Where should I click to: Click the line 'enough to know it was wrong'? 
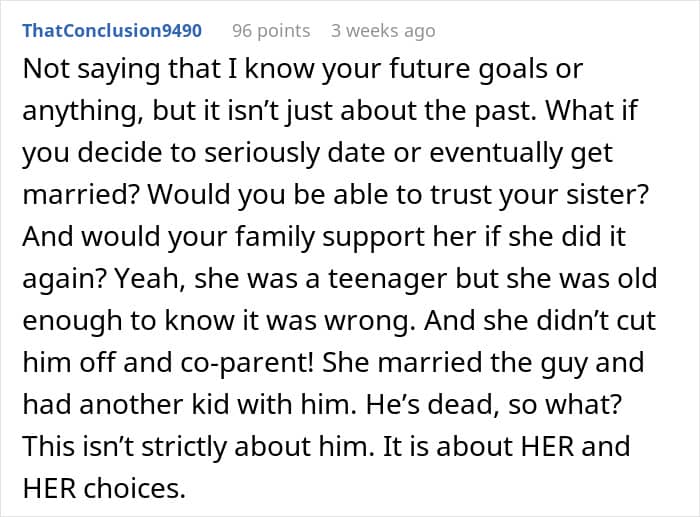click(x=339, y=321)
